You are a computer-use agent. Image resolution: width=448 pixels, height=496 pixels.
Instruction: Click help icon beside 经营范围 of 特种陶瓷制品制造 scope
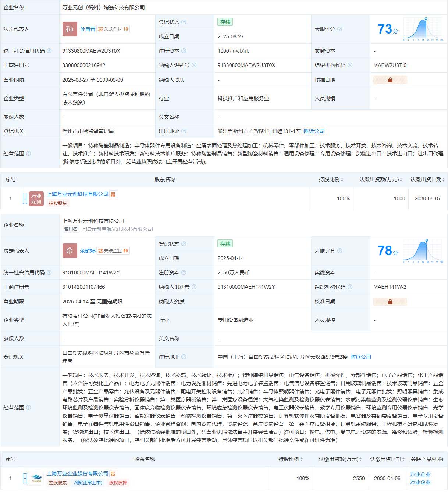point(29,154)
